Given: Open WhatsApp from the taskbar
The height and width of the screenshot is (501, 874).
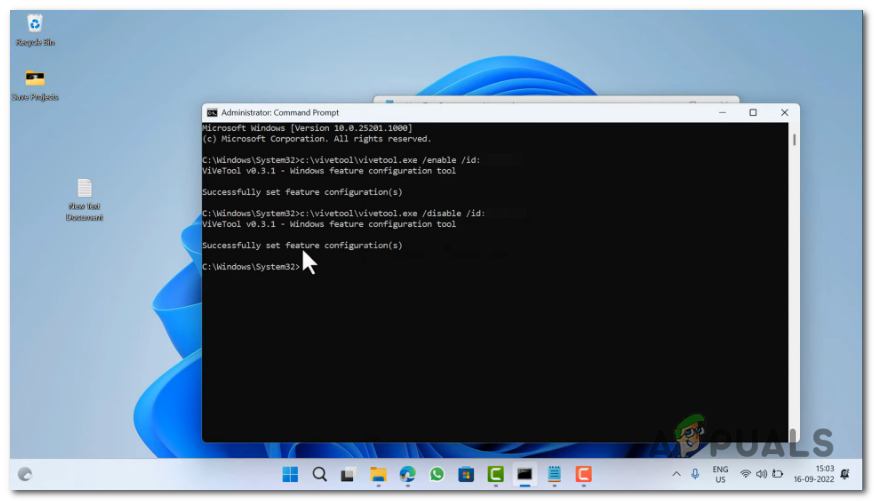Looking at the screenshot, I should tap(437, 474).
